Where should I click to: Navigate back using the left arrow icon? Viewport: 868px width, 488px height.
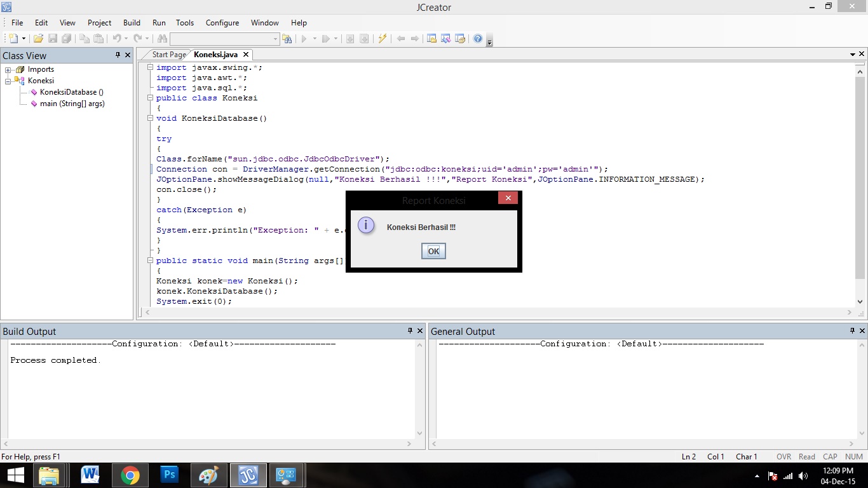click(400, 39)
